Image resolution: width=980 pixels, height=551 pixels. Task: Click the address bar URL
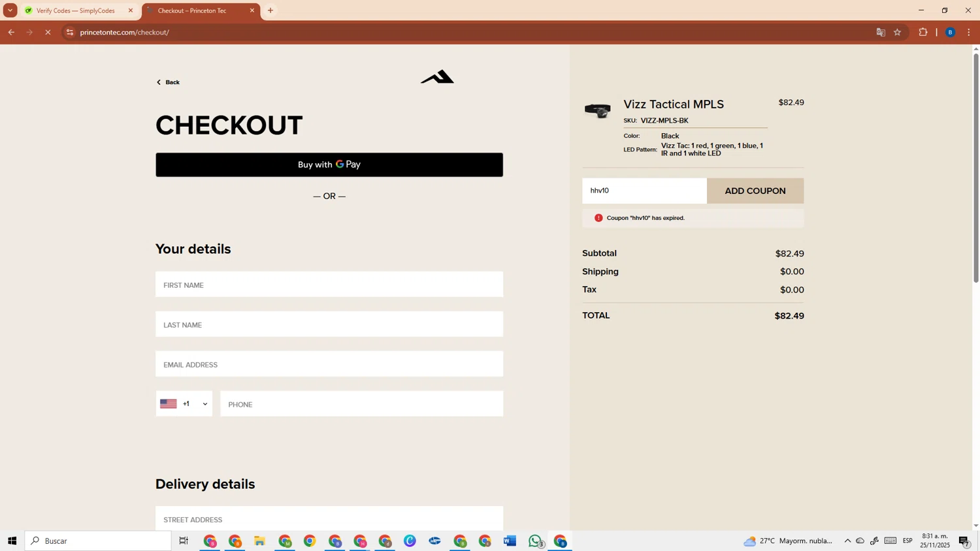pyautogui.click(x=125, y=32)
